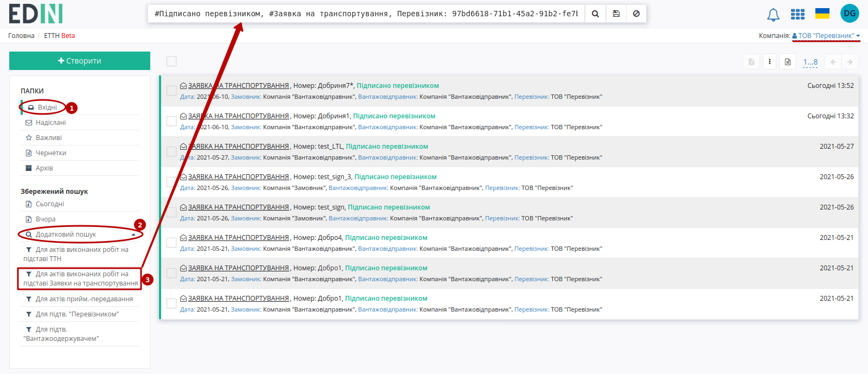Tick the checkbox for the test_LTL request
This screenshot has height=374, width=868.
[x=171, y=151]
